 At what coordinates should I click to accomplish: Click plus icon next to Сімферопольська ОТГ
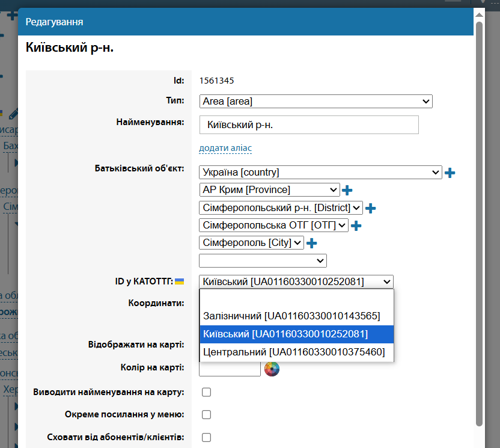pyautogui.click(x=356, y=226)
